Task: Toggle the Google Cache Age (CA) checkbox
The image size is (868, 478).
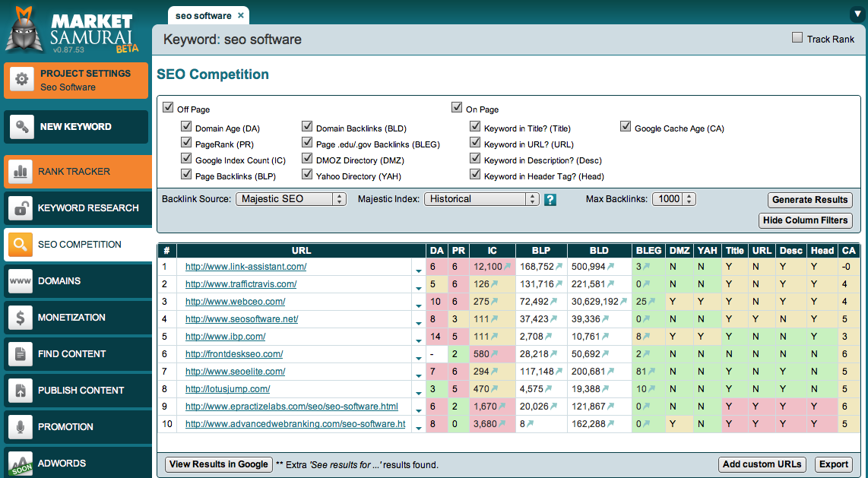Action: click(626, 127)
